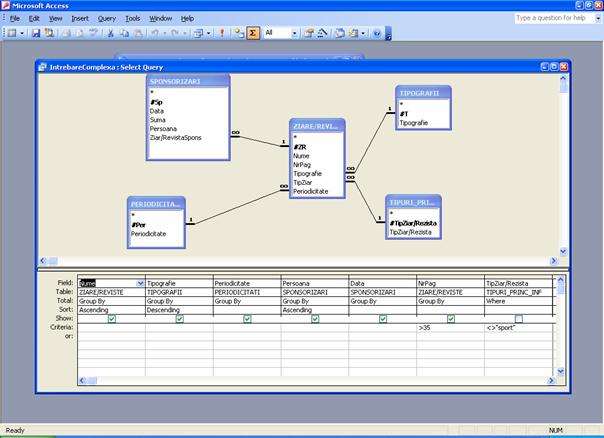Select the NrPag field in ZIARE/REVISTE table

302,164
